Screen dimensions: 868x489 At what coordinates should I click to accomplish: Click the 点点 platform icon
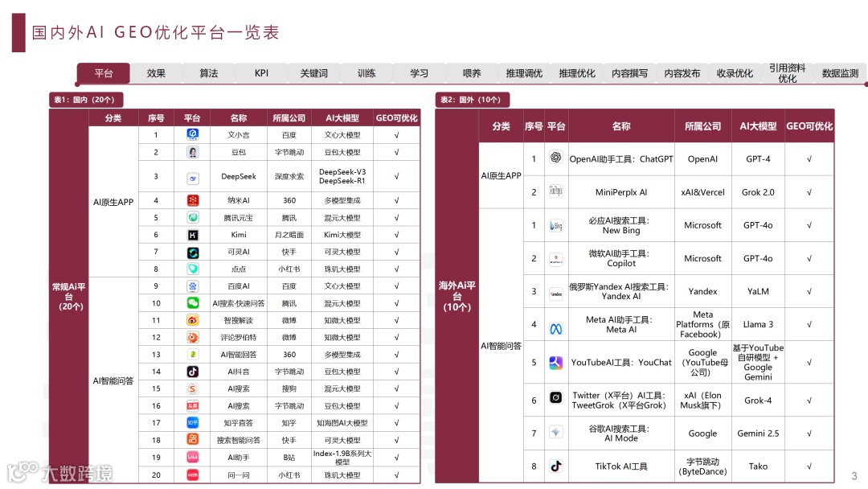(x=193, y=269)
